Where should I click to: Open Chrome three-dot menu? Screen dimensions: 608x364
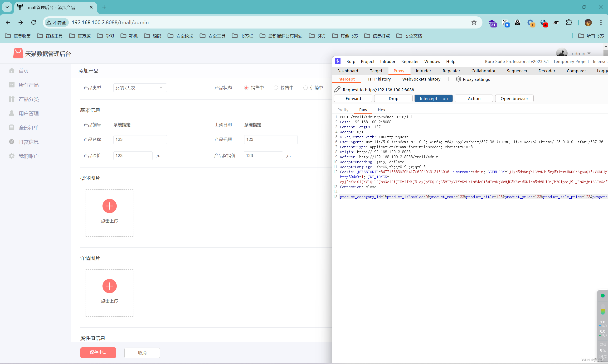[601, 22]
